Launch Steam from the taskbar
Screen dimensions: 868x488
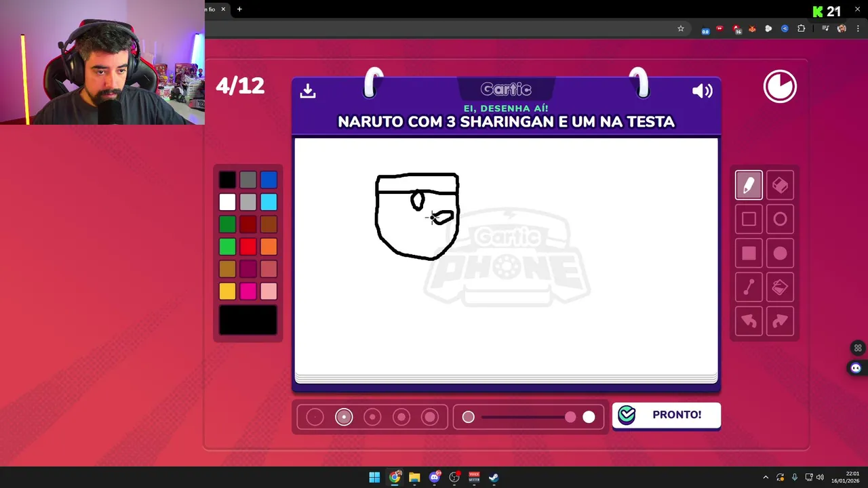coord(494,477)
